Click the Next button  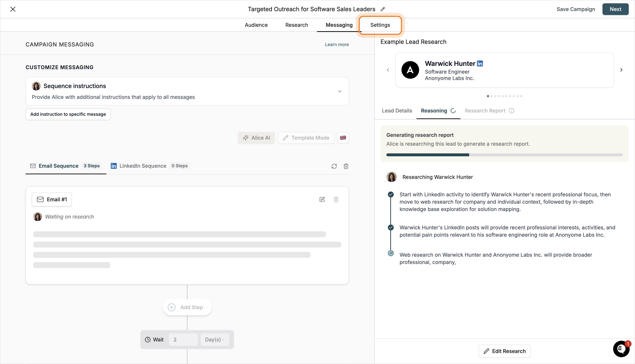(616, 9)
